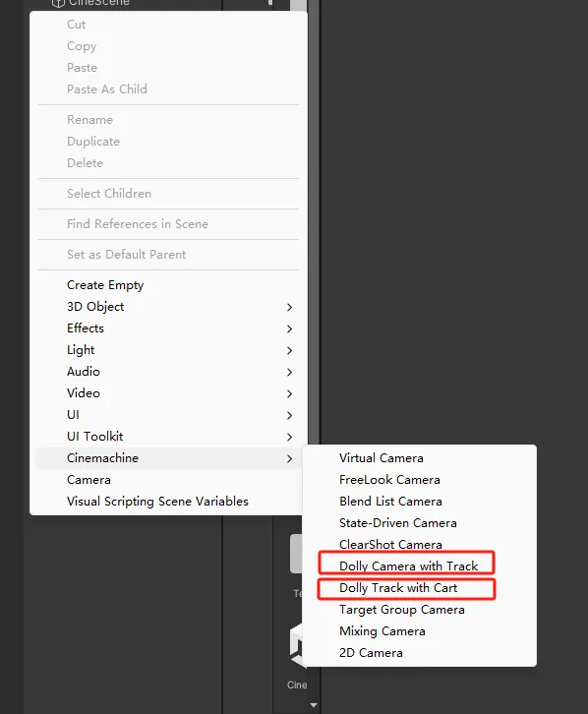The height and width of the screenshot is (714, 588).
Task: Click Find References in Scene entry
Action: pos(168,224)
